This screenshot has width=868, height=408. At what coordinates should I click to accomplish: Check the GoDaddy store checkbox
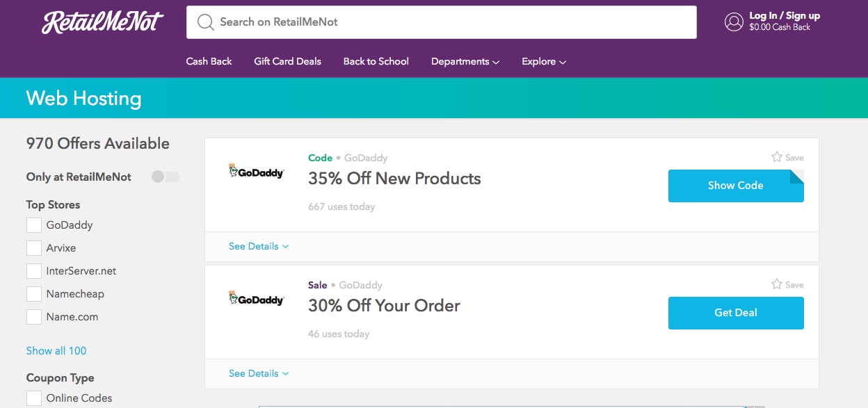click(x=34, y=225)
